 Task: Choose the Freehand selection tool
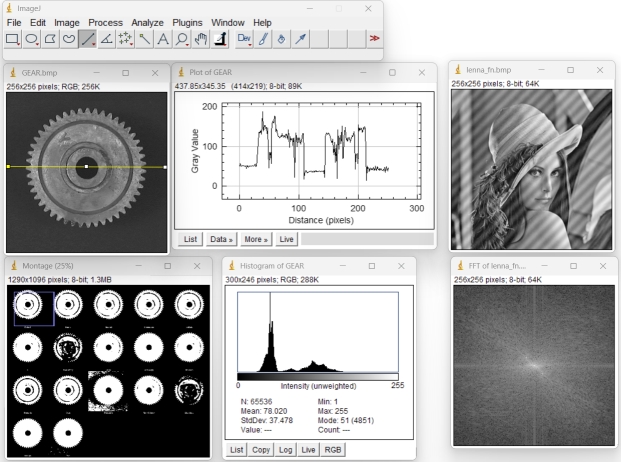pyautogui.click(x=69, y=40)
